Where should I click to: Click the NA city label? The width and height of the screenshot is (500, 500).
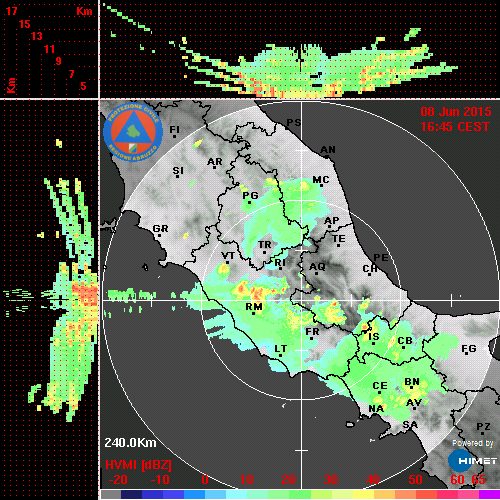point(376,408)
